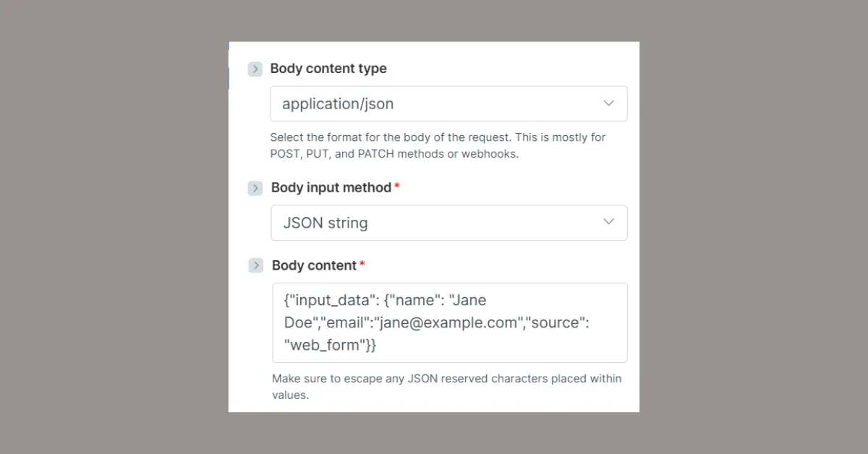Click the Body content type label
The image size is (868, 454).
(x=328, y=69)
